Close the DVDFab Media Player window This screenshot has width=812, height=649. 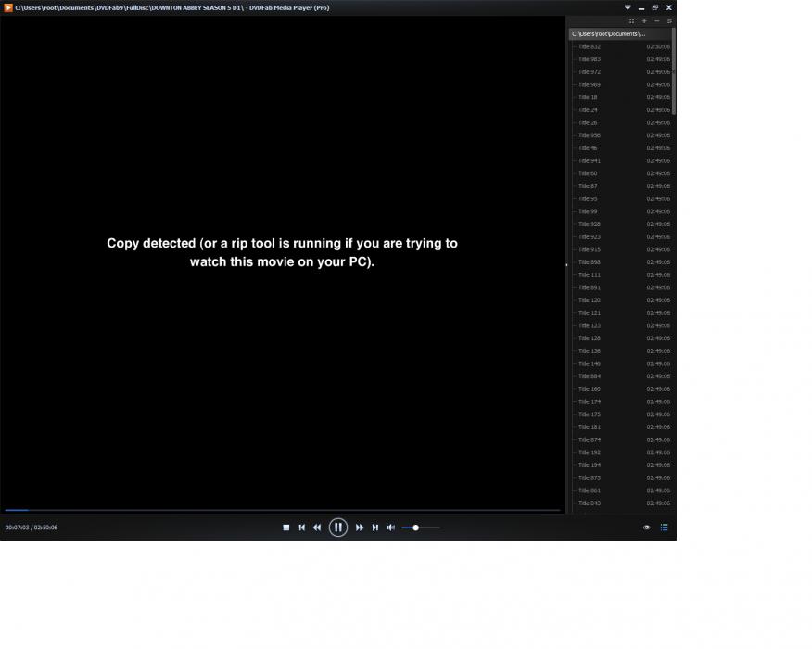click(x=669, y=7)
